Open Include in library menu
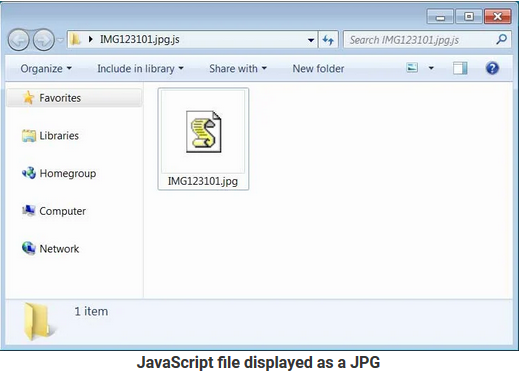 point(140,69)
